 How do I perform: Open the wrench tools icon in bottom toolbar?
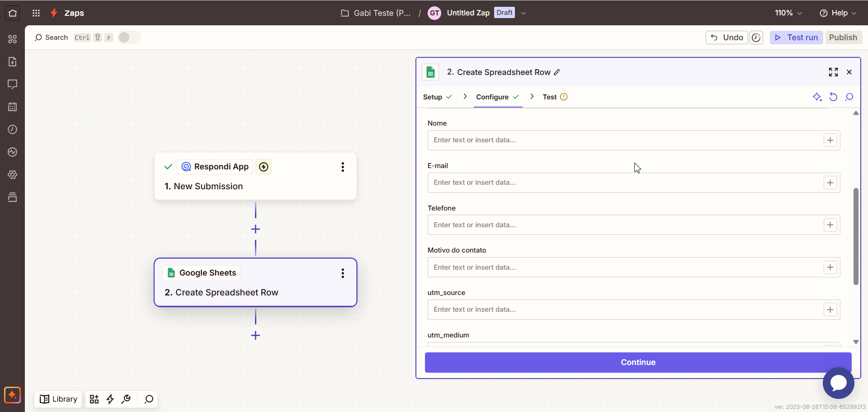126,399
